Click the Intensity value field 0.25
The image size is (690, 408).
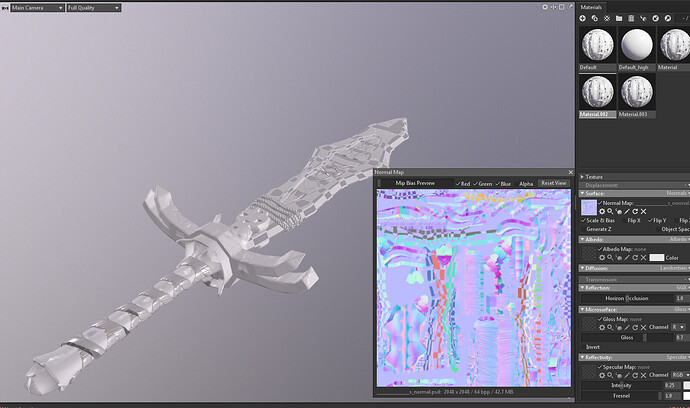[x=672, y=386]
